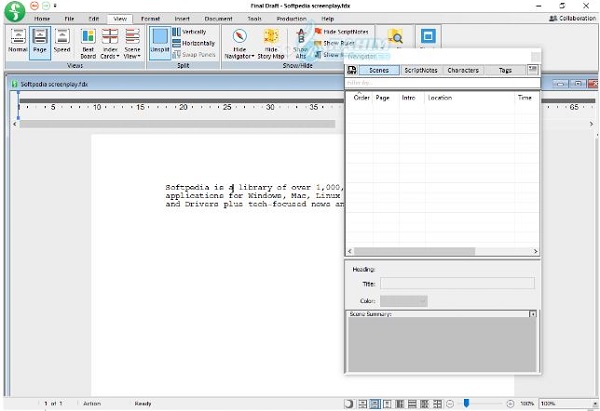The width and height of the screenshot is (600, 411).
Task: Click the Time column header
Action: point(525,98)
